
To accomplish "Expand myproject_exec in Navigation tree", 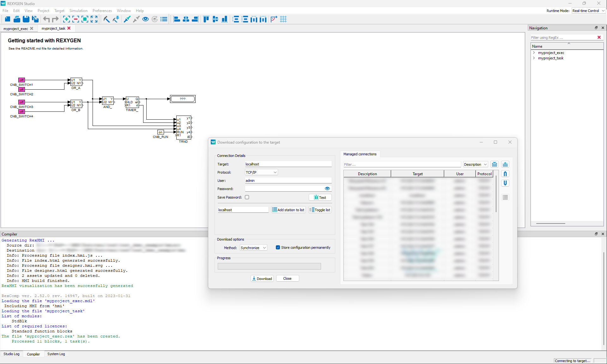I will pyautogui.click(x=534, y=53).
